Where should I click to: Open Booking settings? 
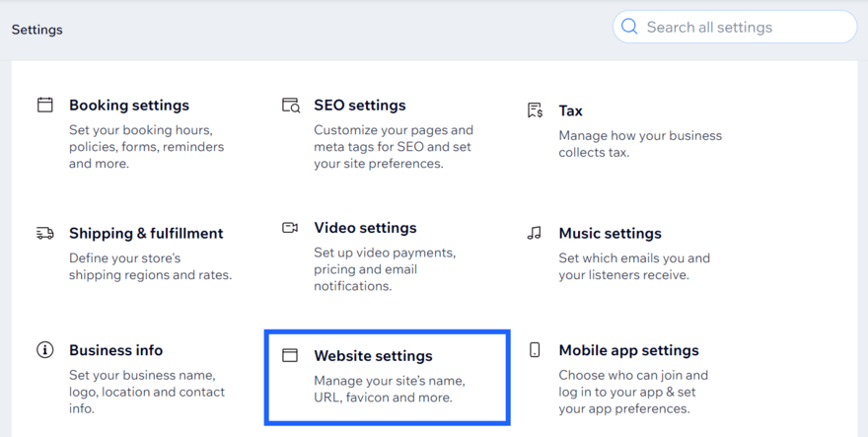pyautogui.click(x=129, y=105)
